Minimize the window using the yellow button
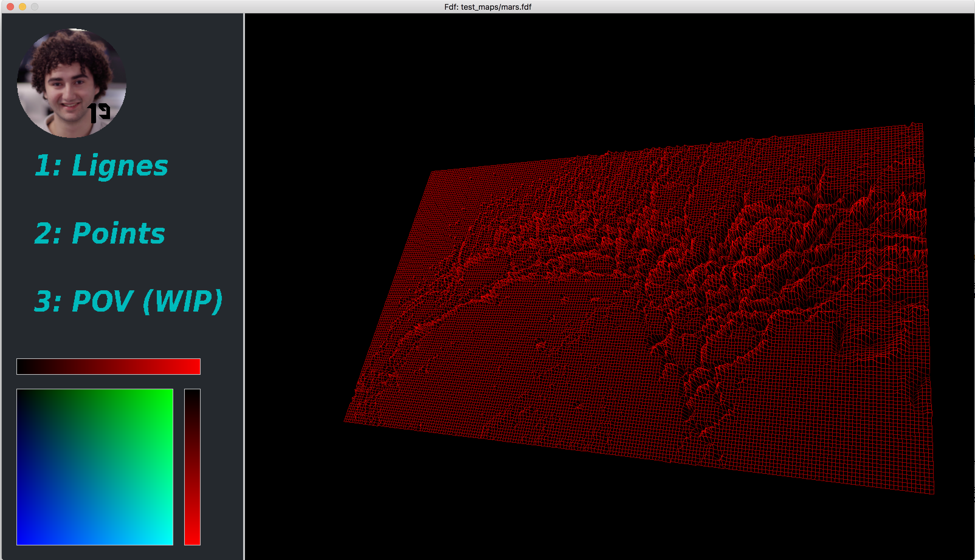975x560 pixels. pos(22,7)
